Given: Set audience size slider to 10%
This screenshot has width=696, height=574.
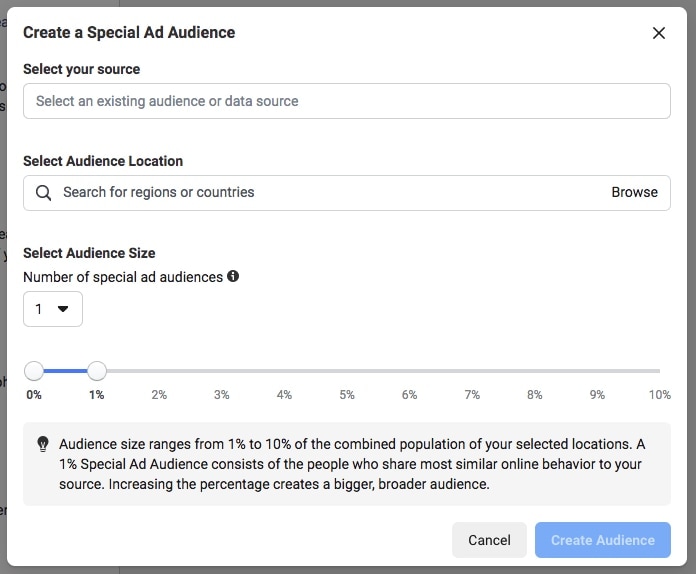Looking at the screenshot, I should click(658, 371).
